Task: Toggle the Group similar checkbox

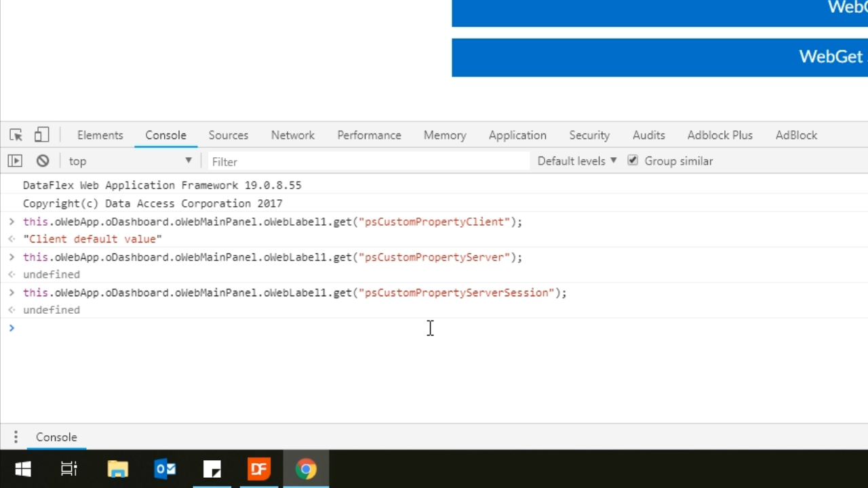Action: tap(633, 161)
